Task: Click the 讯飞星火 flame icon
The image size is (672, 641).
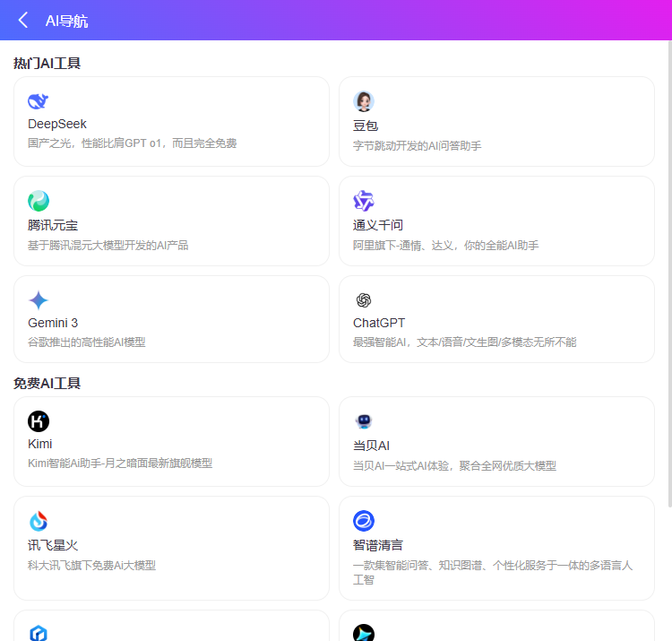Action: click(39, 521)
